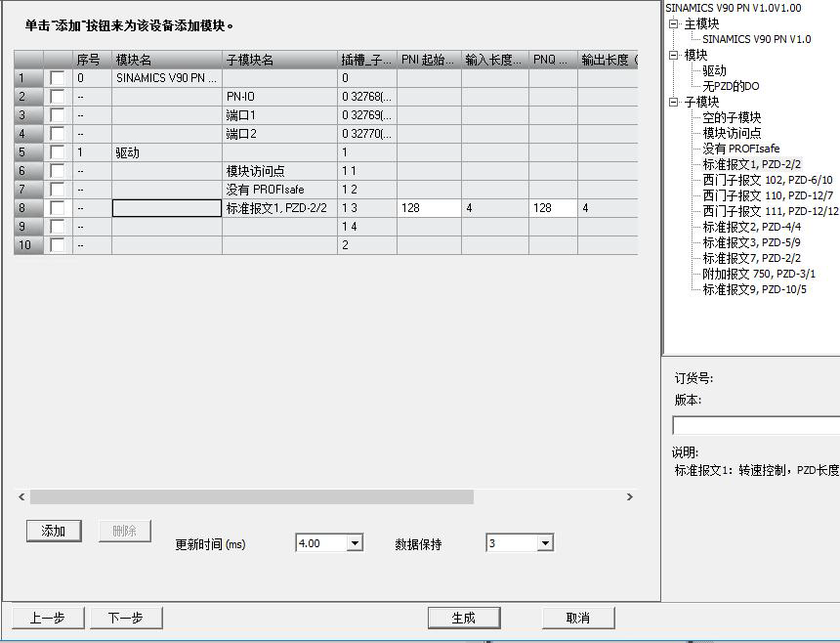The width and height of the screenshot is (840, 643).
Task: Tick the checkbox for 驱动 row 5
Action: (58, 152)
